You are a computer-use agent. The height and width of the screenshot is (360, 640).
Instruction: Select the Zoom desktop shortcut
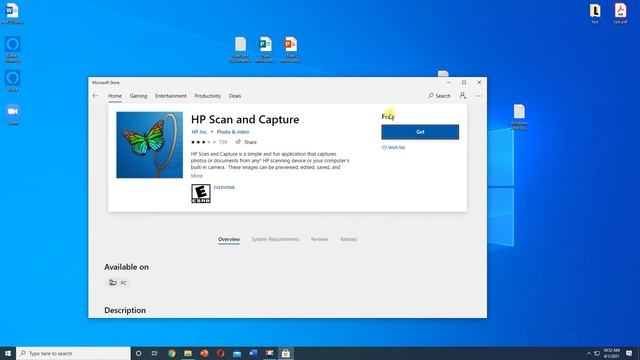coord(13,114)
